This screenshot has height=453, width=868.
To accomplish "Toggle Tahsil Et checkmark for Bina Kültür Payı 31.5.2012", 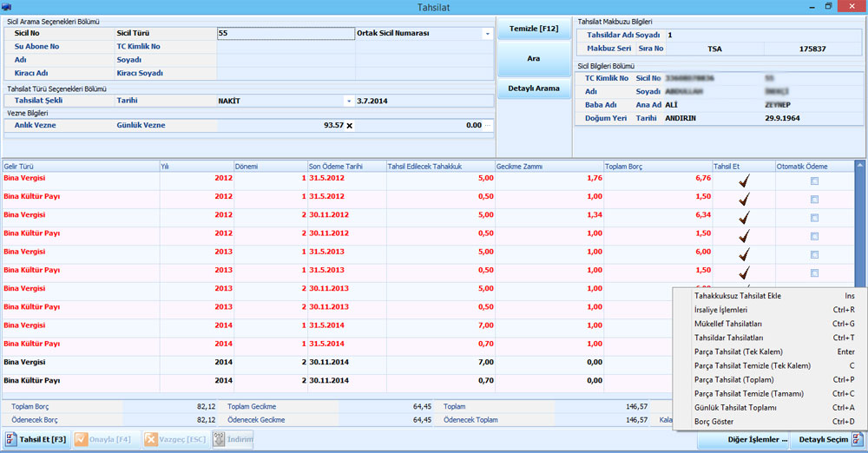I will (744, 199).
